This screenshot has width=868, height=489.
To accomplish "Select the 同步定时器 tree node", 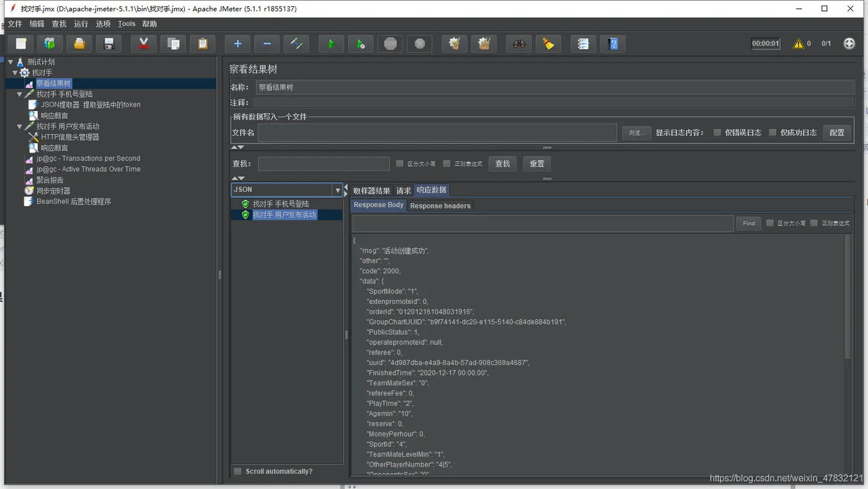I will click(x=53, y=191).
